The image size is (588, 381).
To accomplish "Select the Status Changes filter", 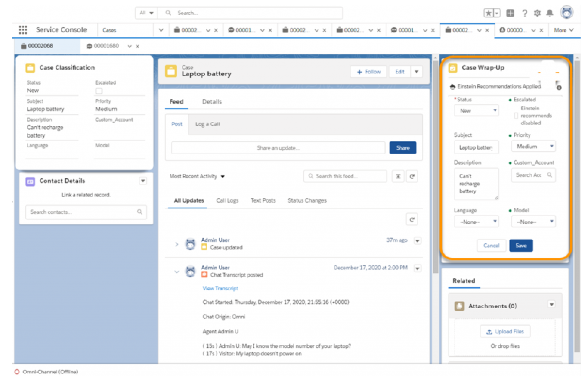I will tap(307, 200).
